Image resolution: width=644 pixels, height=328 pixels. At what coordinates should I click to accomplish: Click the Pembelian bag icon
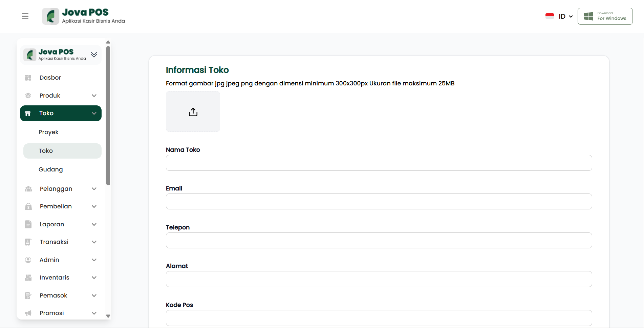(28, 207)
